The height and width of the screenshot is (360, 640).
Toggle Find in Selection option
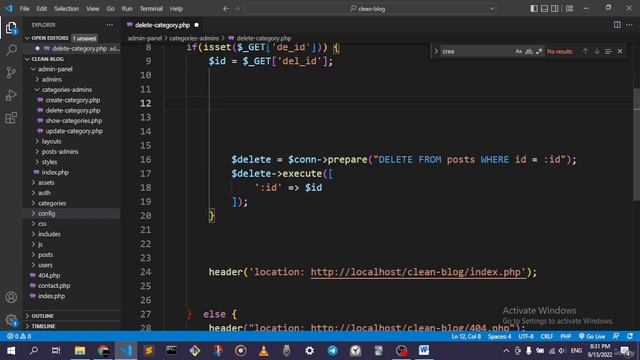pos(608,51)
